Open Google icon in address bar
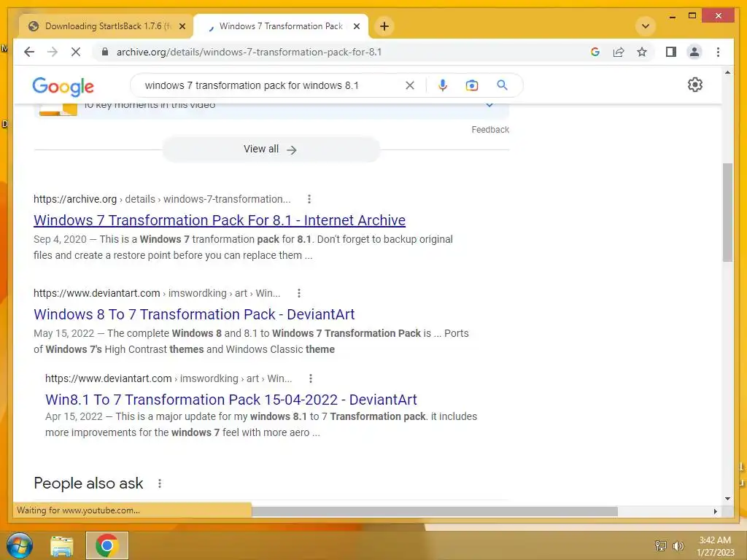747x560 pixels. click(x=595, y=52)
